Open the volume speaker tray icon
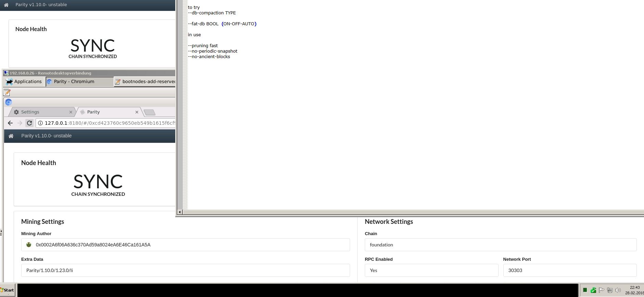Viewport: 644px width, 297px height. tap(618, 290)
